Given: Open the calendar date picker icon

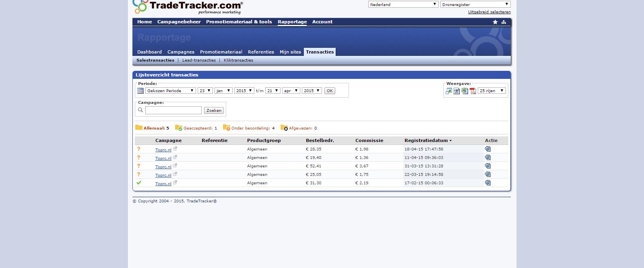Looking at the screenshot, I should click(x=140, y=91).
